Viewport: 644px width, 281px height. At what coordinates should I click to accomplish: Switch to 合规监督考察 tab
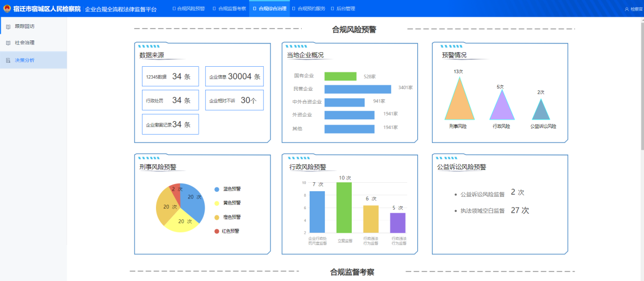[x=229, y=8]
